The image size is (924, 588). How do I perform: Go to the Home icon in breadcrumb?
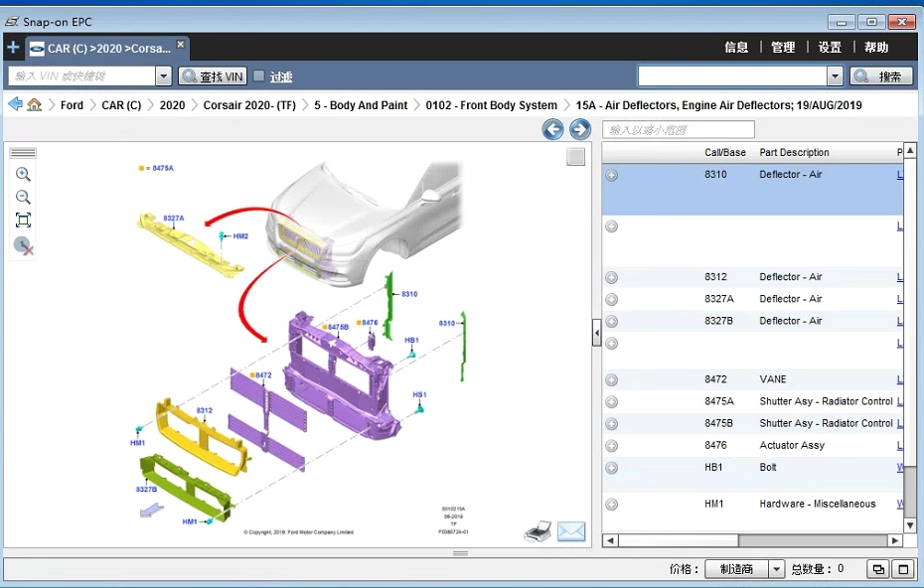[35, 105]
